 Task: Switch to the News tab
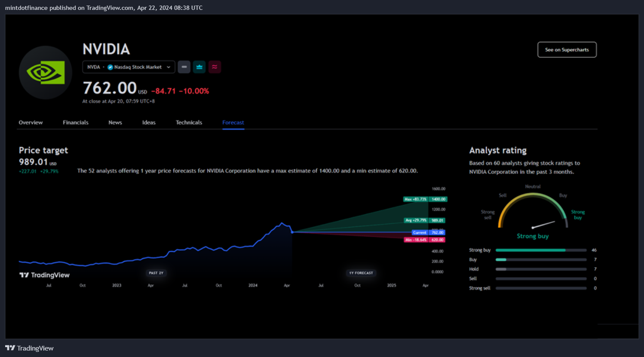coord(115,122)
